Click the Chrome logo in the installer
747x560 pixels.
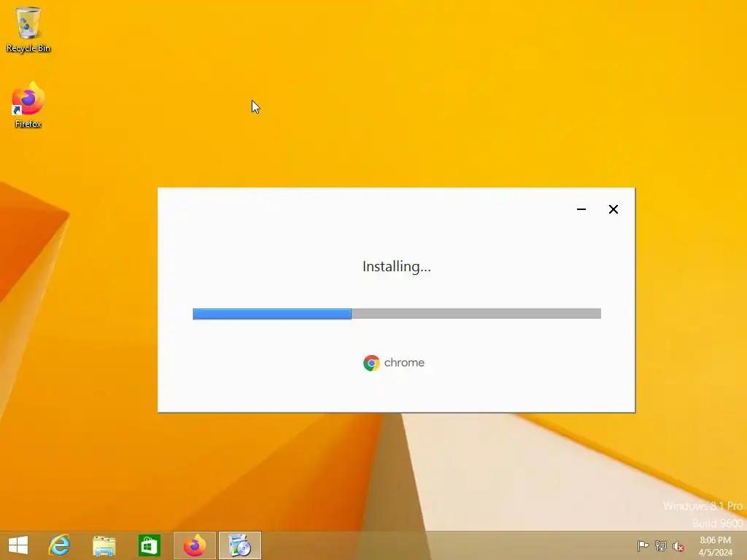pyautogui.click(x=371, y=363)
